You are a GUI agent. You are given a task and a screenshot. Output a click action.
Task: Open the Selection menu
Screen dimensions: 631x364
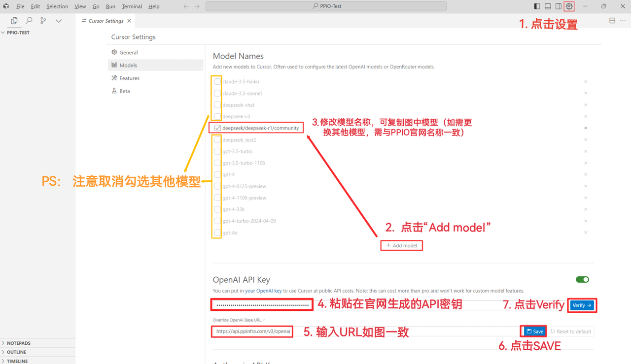57,6
